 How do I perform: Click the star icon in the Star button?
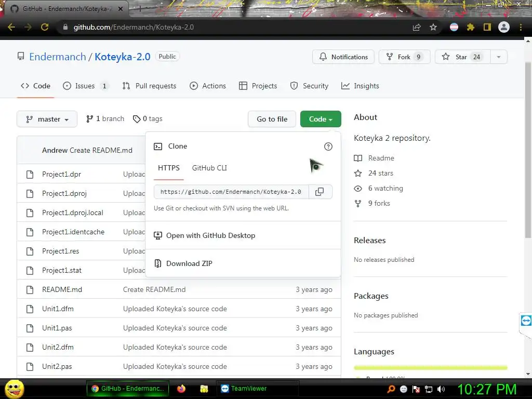[x=446, y=57]
